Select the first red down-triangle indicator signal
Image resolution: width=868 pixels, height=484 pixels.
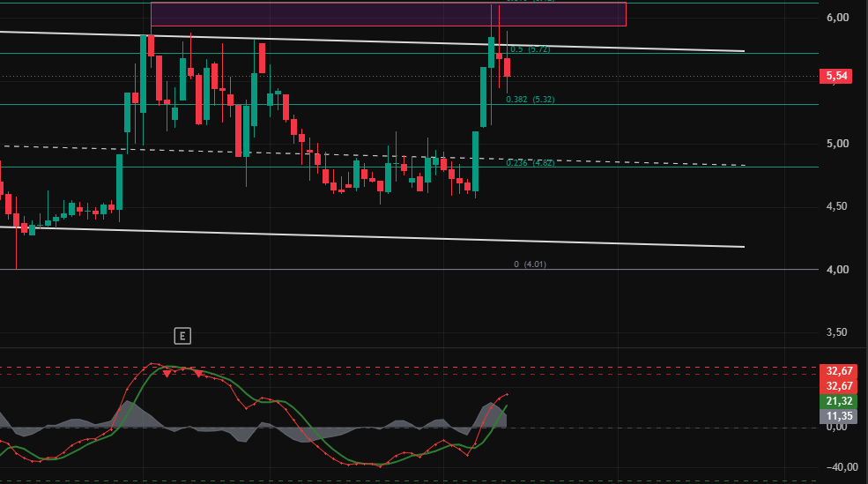coord(167,375)
